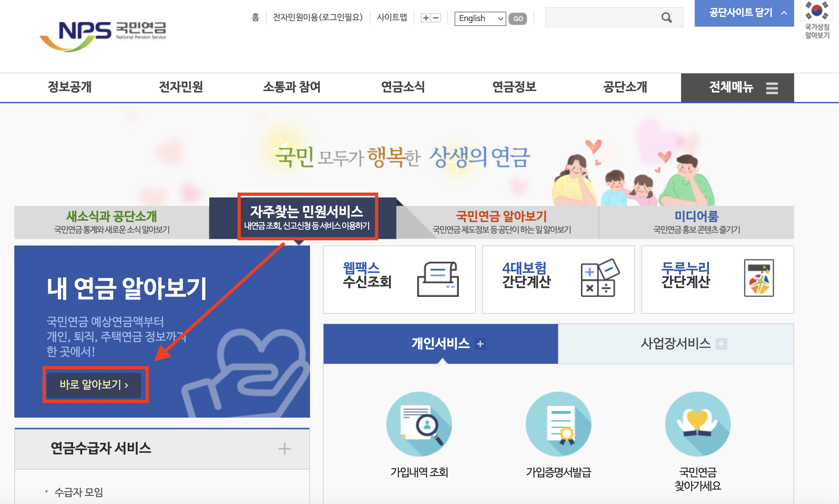Open 가입증명서발급 certificate icon

(x=558, y=423)
